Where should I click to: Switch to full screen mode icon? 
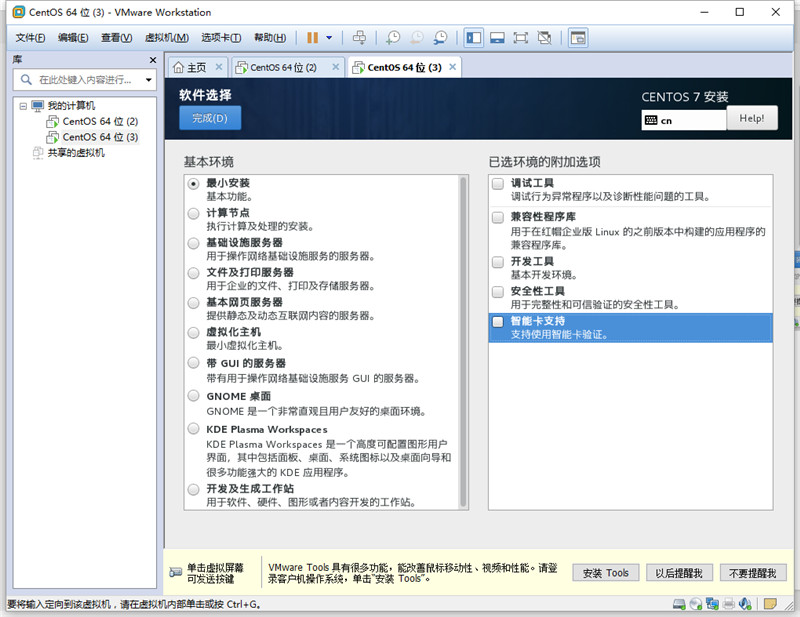[520, 37]
